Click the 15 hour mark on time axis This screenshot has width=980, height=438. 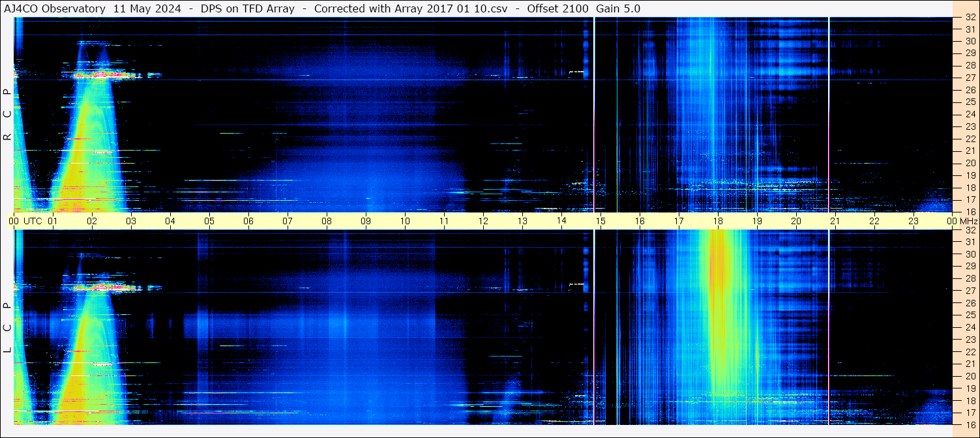pos(601,221)
